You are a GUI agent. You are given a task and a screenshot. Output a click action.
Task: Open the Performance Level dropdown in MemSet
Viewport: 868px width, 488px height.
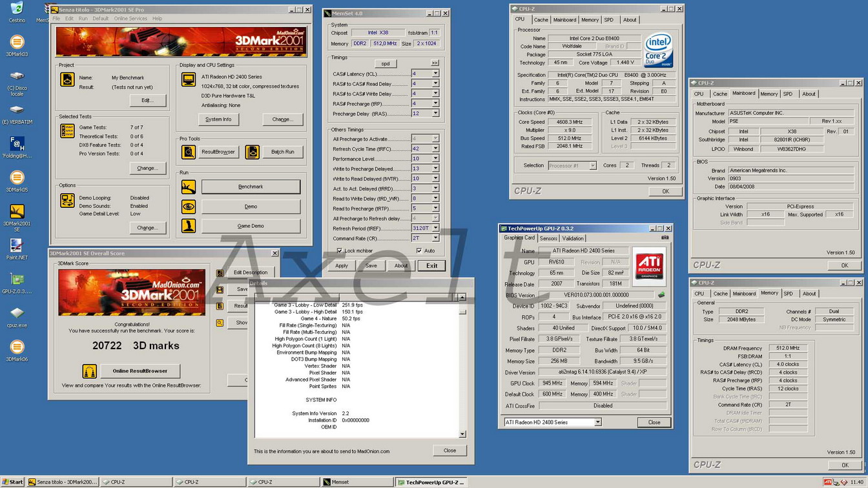435,158
